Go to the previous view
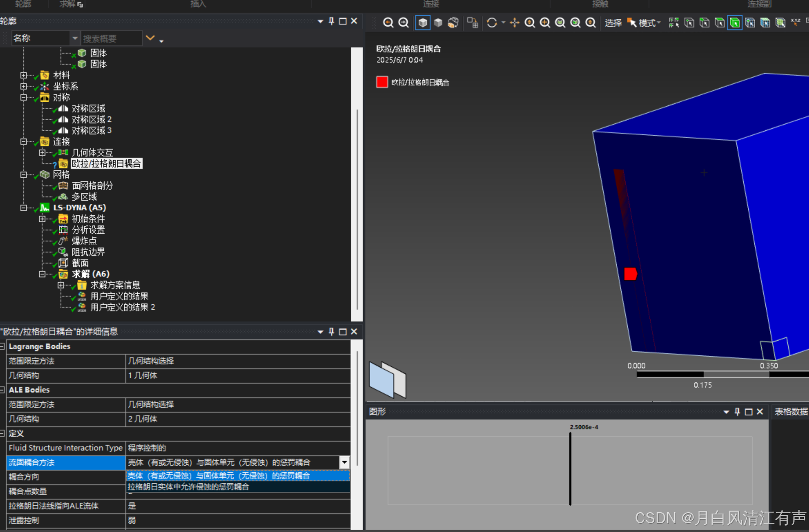Image resolution: width=809 pixels, height=532 pixels. point(388,23)
